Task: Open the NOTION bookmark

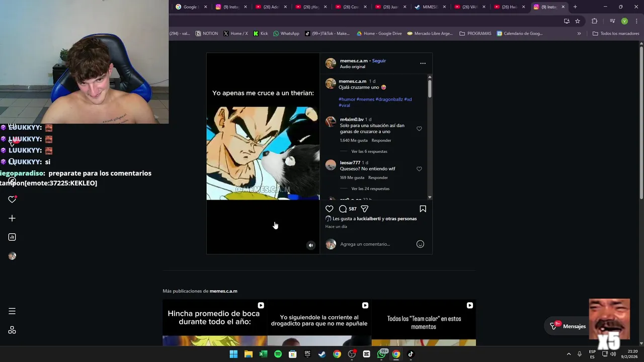Action: pyautogui.click(x=207, y=34)
